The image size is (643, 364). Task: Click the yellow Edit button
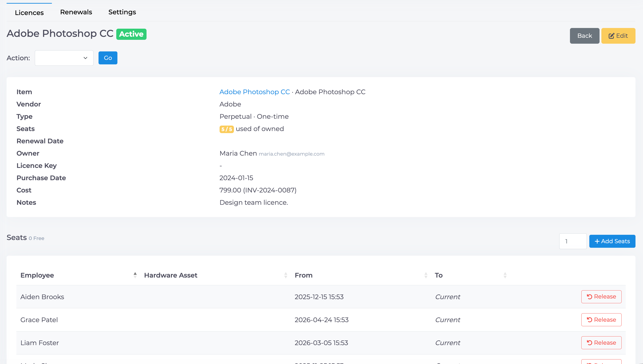(x=618, y=36)
